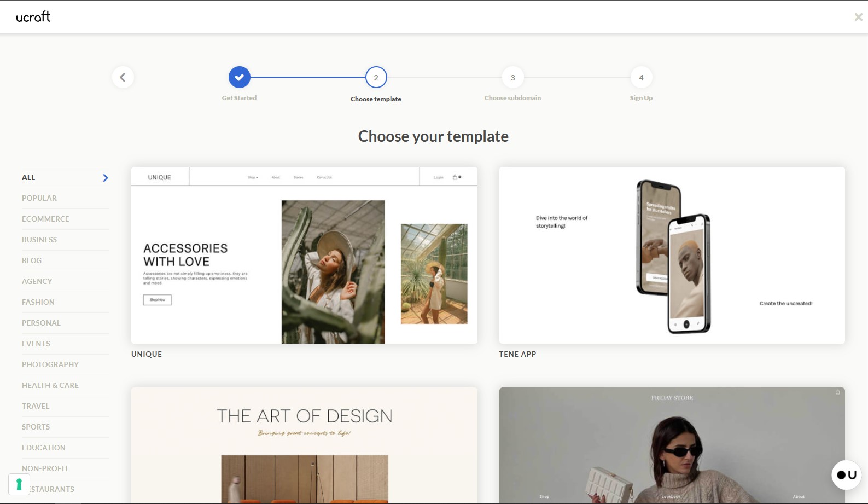868x504 pixels.
Task: Filter templates by POPULAR
Action: point(39,198)
